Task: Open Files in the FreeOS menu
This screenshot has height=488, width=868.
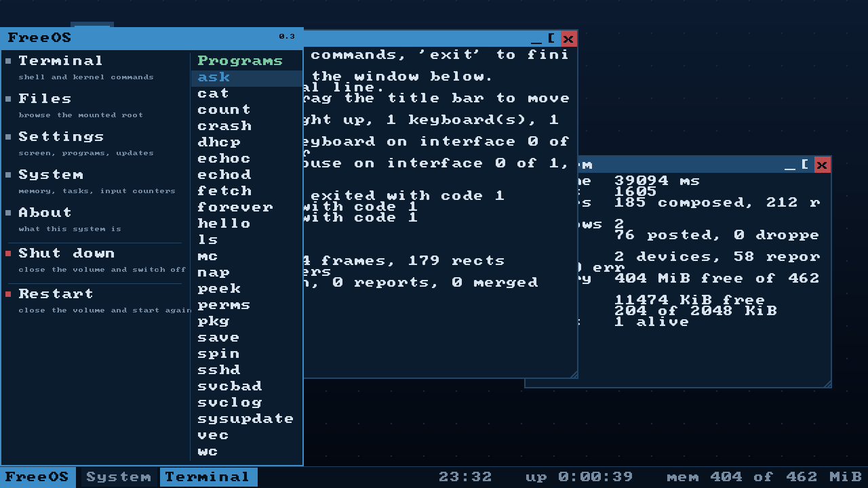Action: [96, 105]
